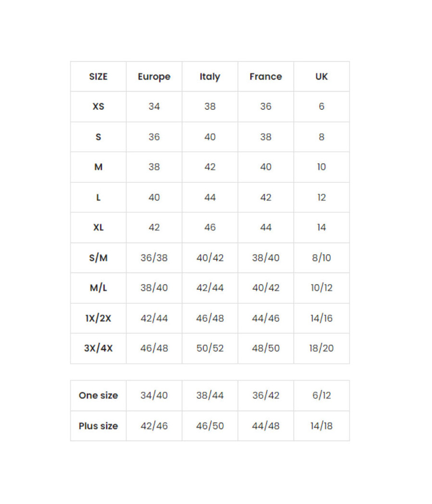
Task: Click Italy value 50/52 for 3X/4X
Action: click(210, 348)
